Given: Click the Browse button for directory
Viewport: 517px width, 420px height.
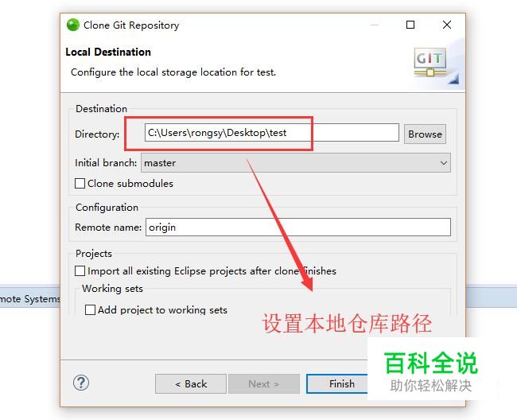Looking at the screenshot, I should (x=425, y=134).
